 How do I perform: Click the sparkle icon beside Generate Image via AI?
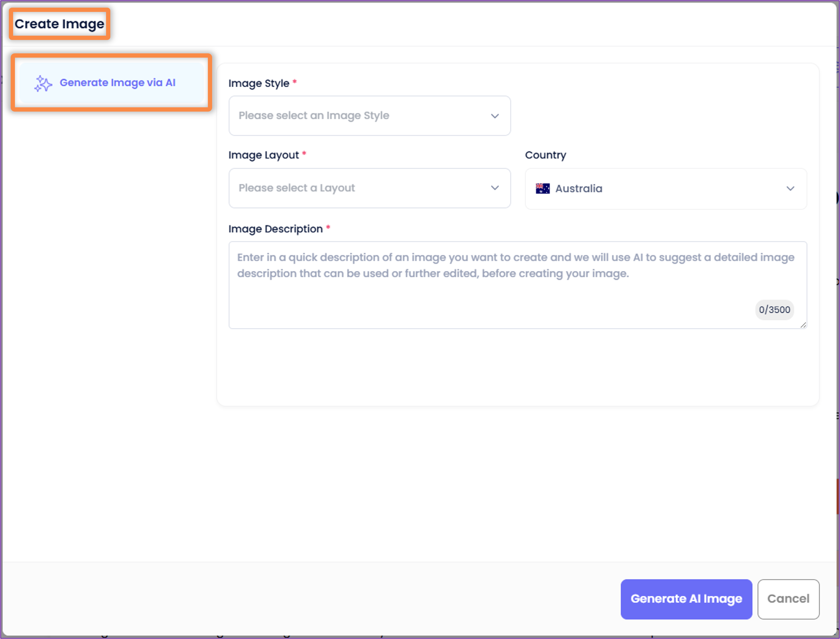pyautogui.click(x=43, y=83)
